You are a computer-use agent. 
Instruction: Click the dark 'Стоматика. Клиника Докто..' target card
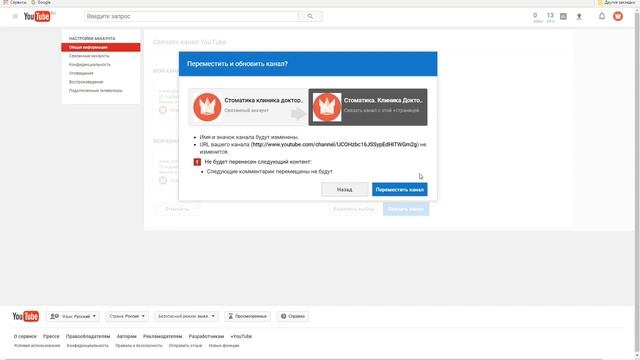pyautogui.click(x=368, y=107)
